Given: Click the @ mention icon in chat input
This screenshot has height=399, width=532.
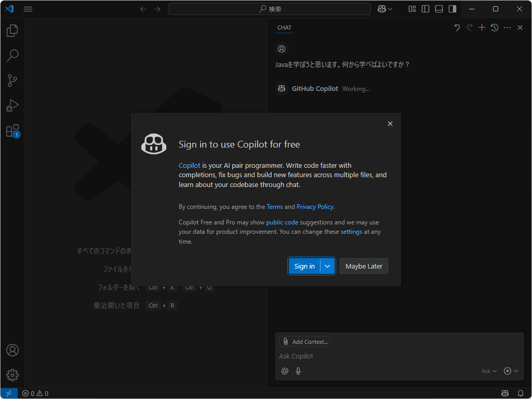Looking at the screenshot, I should [284, 370].
